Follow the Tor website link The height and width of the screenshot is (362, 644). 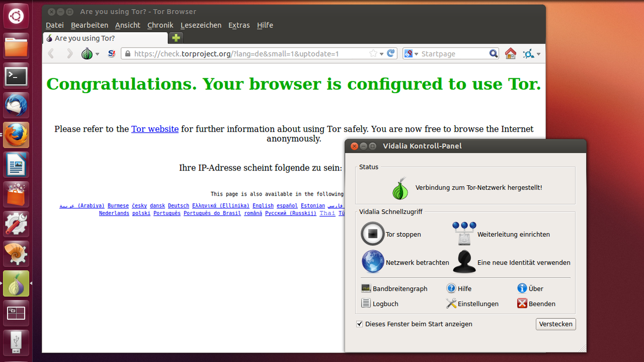click(x=155, y=129)
